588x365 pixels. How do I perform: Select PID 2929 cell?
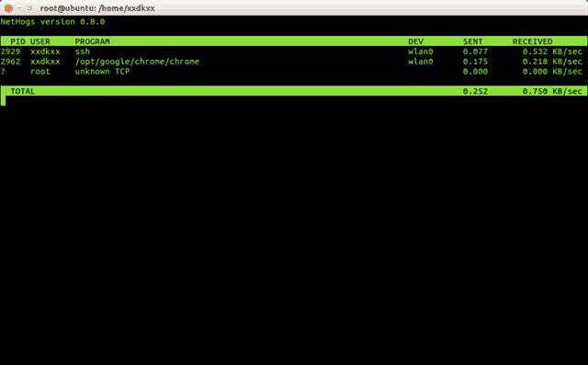(x=10, y=51)
